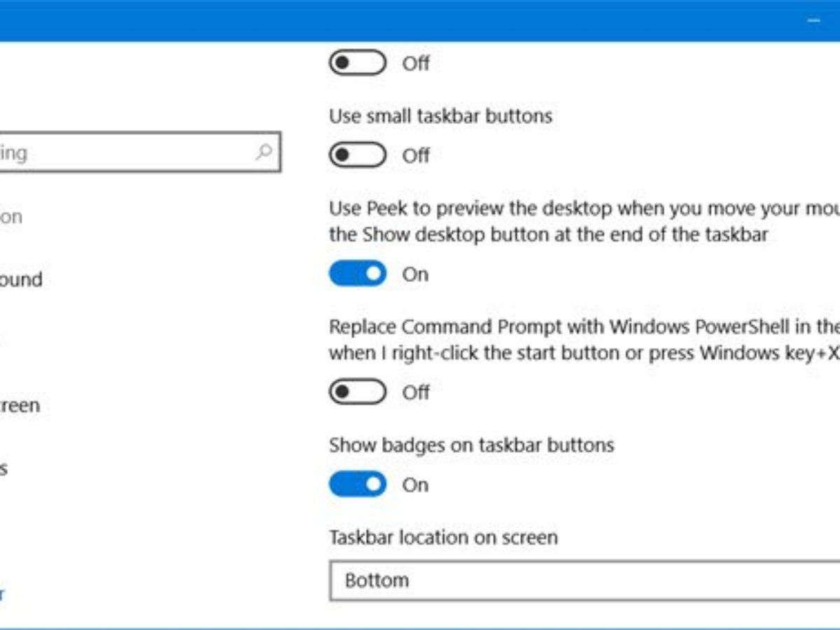The image size is (840, 630).
Task: Click the Use small taskbar buttons label
Action: click(440, 115)
